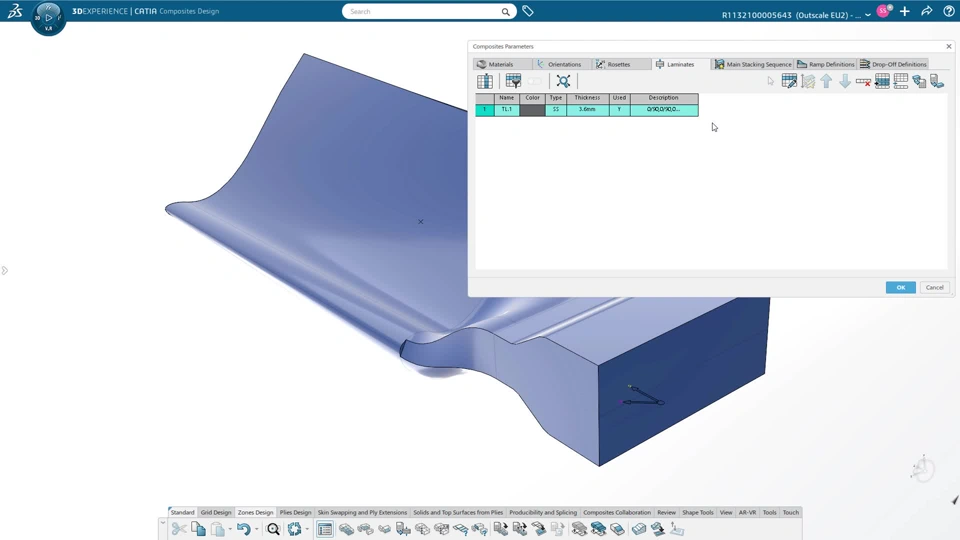Click the import from catalog icon
Image resolution: width=960 pixels, height=540 pixels.
coord(919,81)
